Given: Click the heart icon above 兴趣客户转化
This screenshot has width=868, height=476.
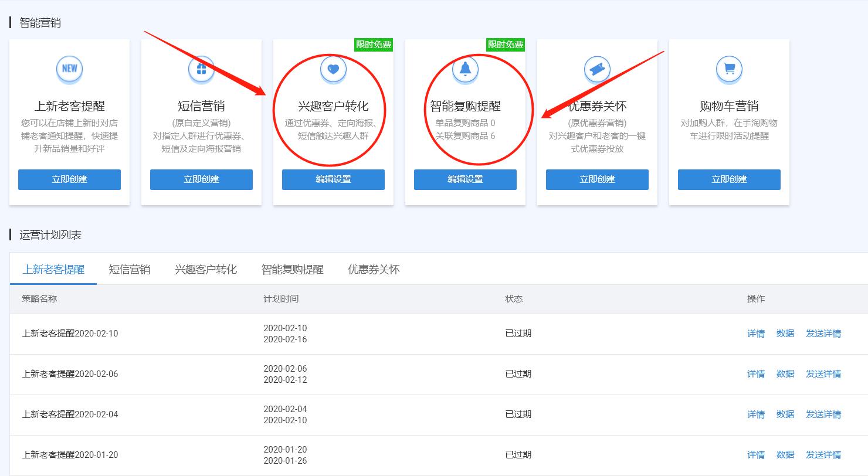Looking at the screenshot, I should pyautogui.click(x=333, y=69).
